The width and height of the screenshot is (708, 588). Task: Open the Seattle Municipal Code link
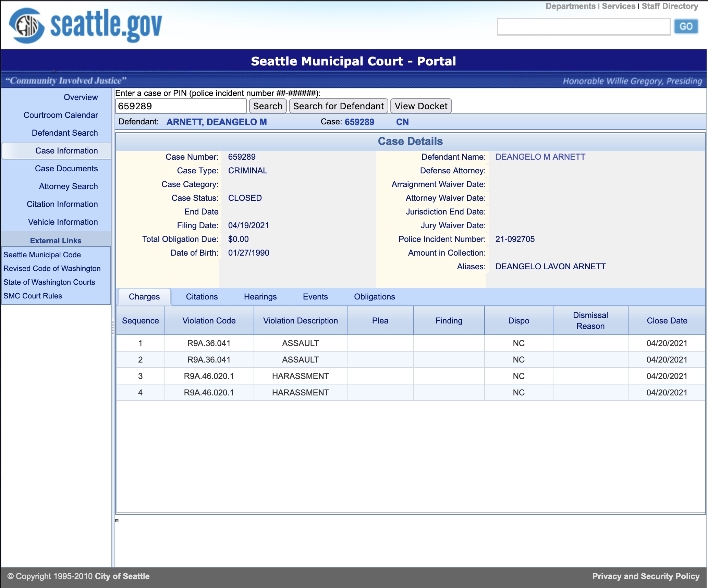[42, 255]
